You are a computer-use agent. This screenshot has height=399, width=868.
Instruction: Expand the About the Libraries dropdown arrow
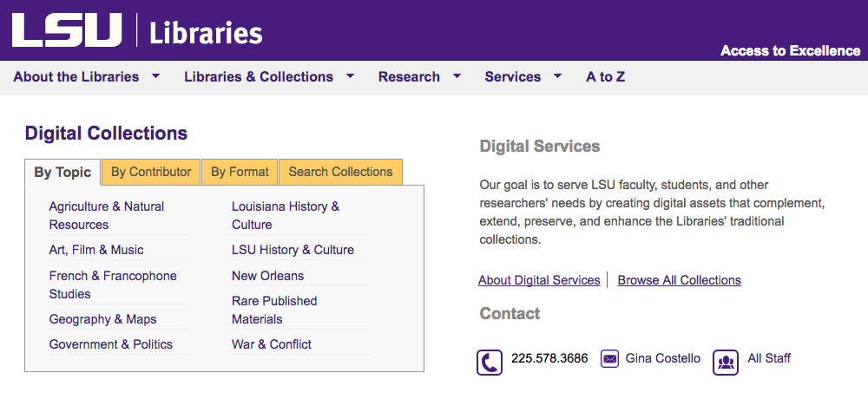click(156, 75)
